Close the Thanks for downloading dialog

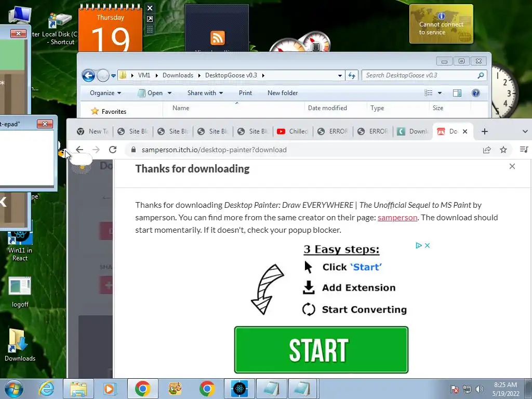coord(512,166)
